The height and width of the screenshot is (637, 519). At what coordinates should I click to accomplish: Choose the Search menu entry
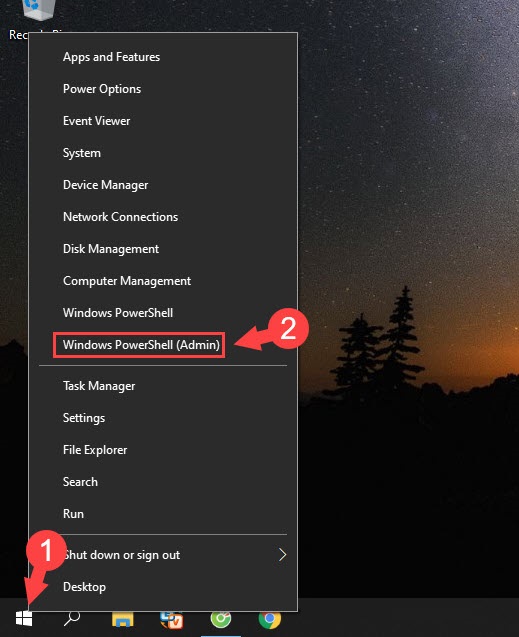163,482
